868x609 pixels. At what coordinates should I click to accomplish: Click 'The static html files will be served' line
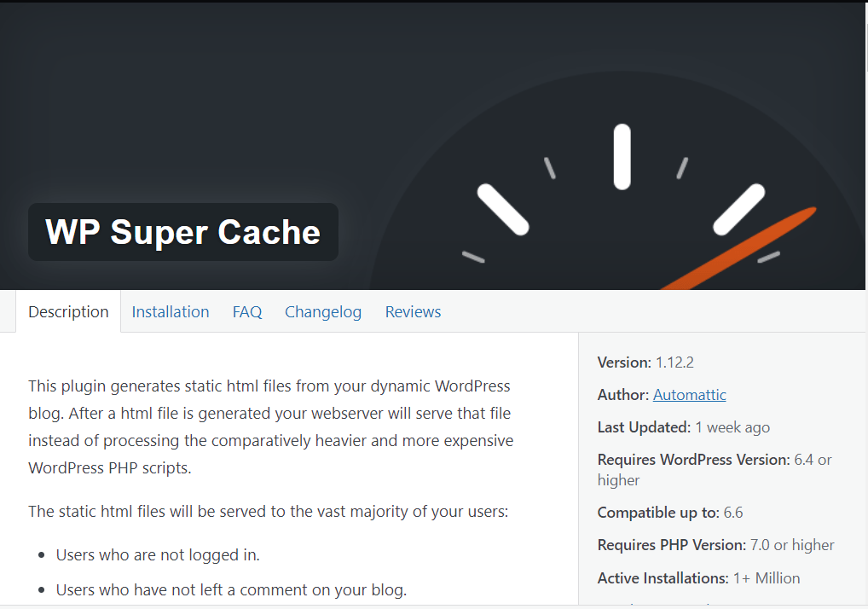(x=268, y=511)
